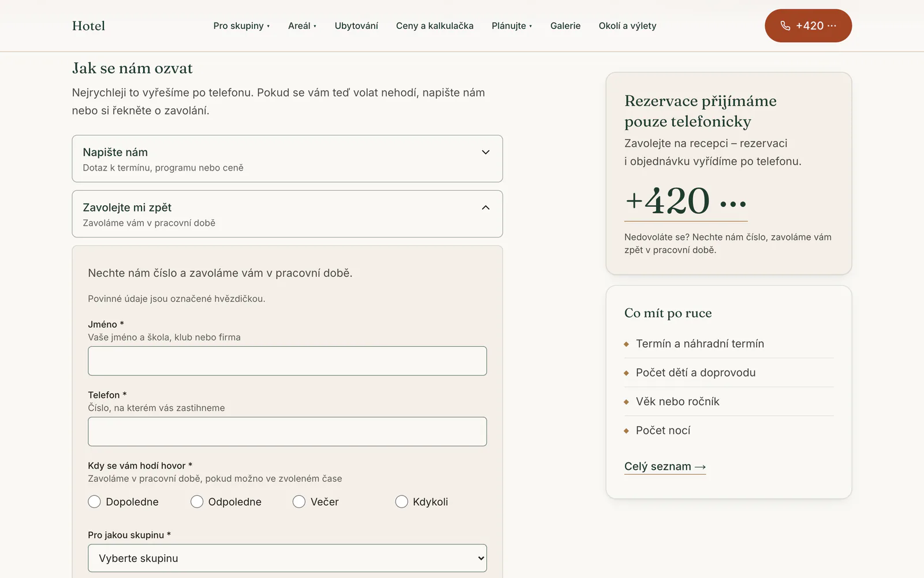The height and width of the screenshot is (578, 924).
Task: Click the Povinné údaje jsou označené hvězdičkou note
Action: point(176,299)
